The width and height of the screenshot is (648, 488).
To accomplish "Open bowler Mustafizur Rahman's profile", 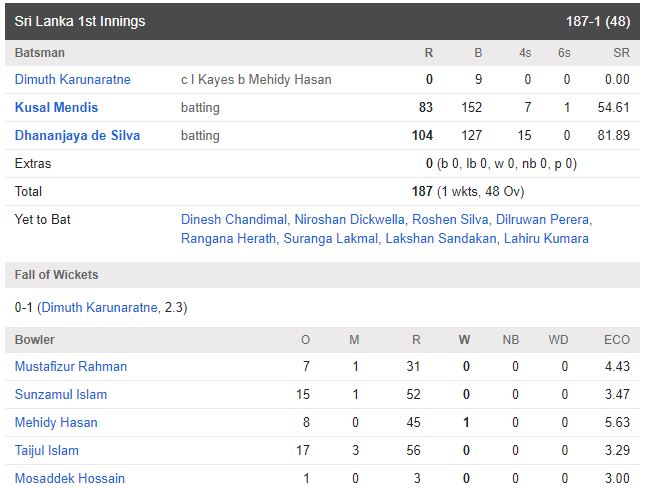I will point(71,367).
